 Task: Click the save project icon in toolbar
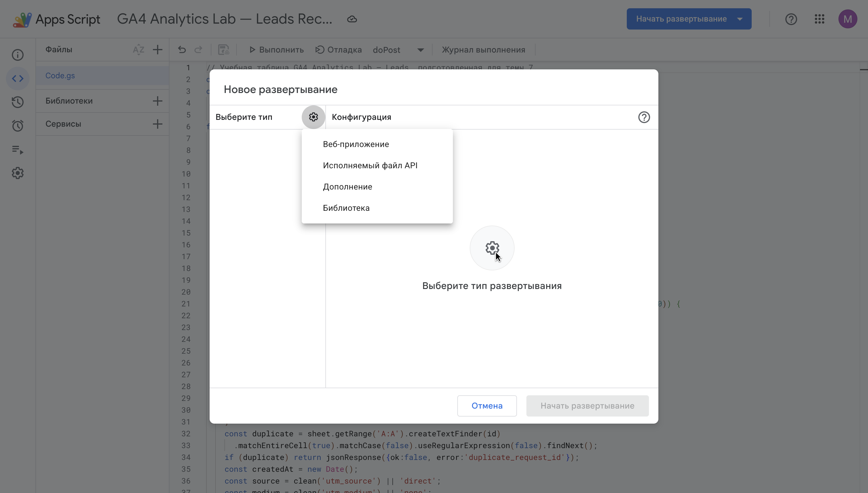point(223,50)
